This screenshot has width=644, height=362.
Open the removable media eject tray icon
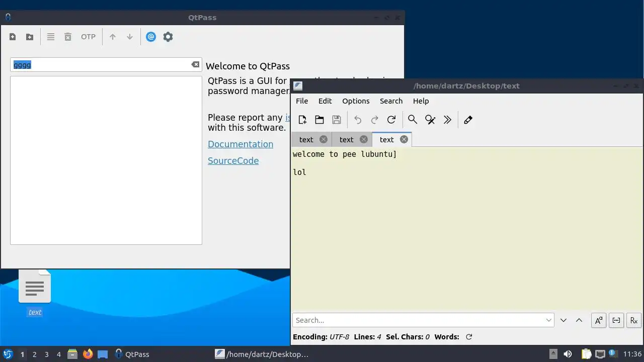(553, 354)
